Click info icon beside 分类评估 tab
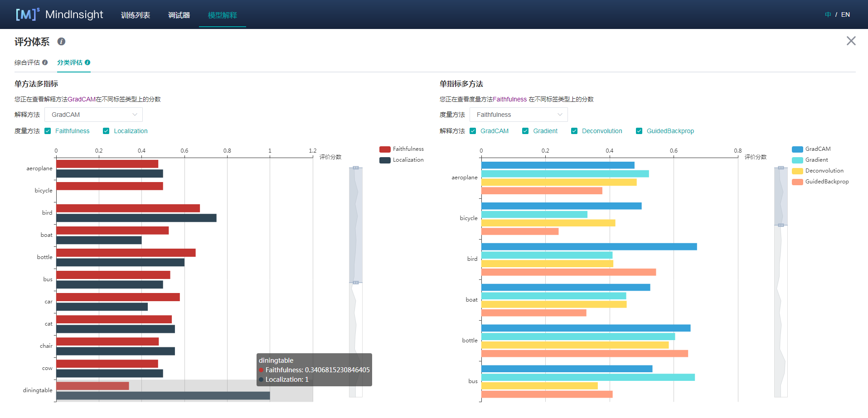Viewport: 868px width, 418px height. (87, 62)
